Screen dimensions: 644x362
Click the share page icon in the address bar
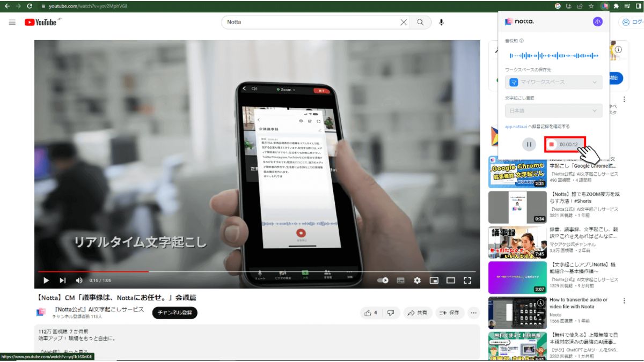pyautogui.click(x=580, y=6)
